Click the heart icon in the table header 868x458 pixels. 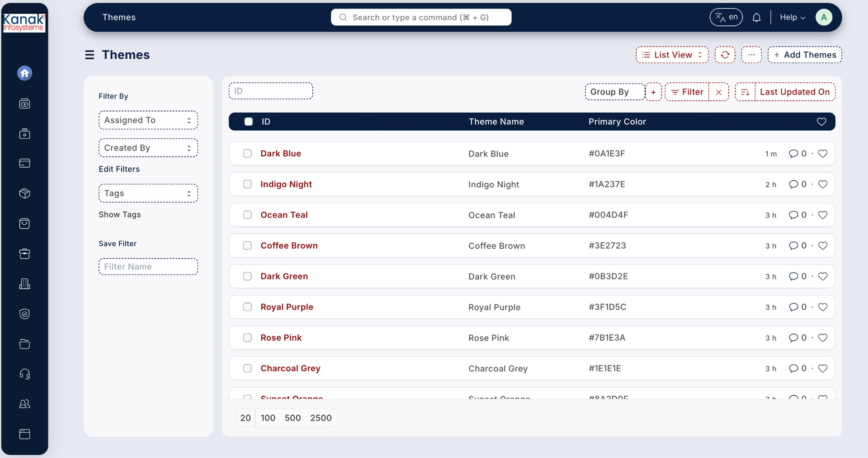click(x=821, y=122)
